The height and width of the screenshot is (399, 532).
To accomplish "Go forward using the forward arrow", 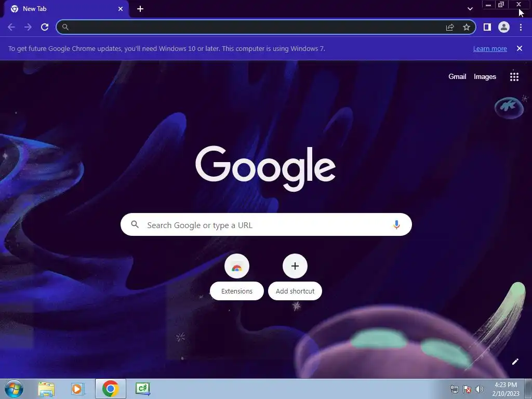I will click(x=28, y=27).
